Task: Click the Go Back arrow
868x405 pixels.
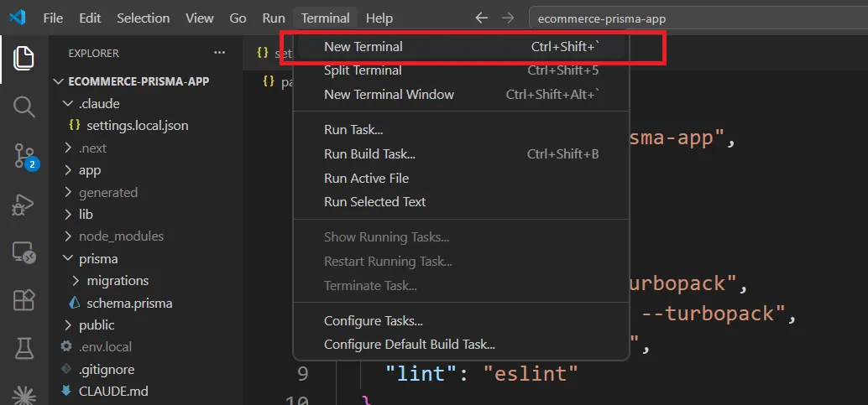Action: pyautogui.click(x=482, y=18)
